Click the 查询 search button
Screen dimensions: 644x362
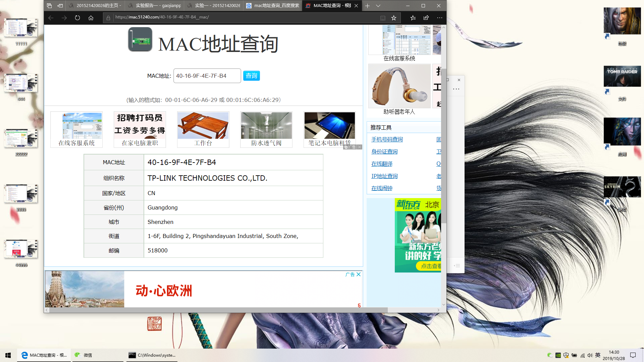coord(251,76)
